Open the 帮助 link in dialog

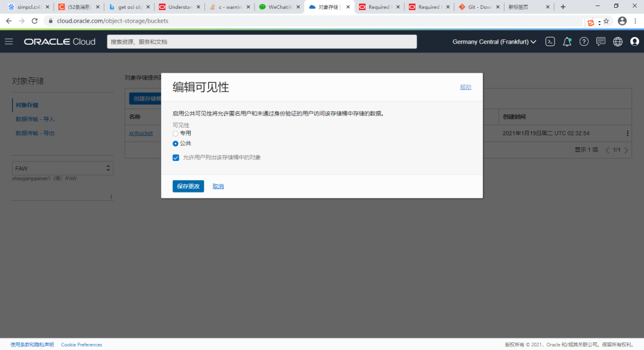tap(465, 87)
